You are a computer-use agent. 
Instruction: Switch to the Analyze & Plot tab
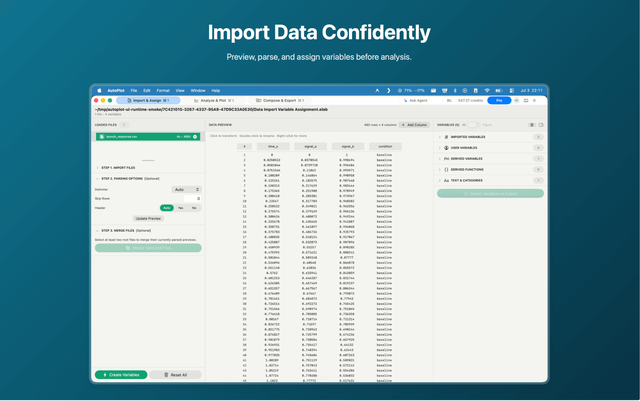pyautogui.click(x=214, y=100)
